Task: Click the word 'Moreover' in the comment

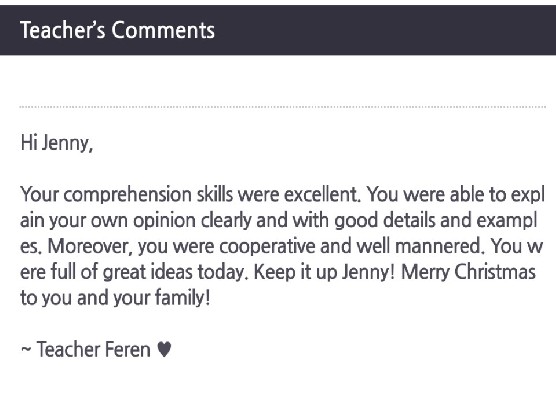Action: click(x=89, y=246)
